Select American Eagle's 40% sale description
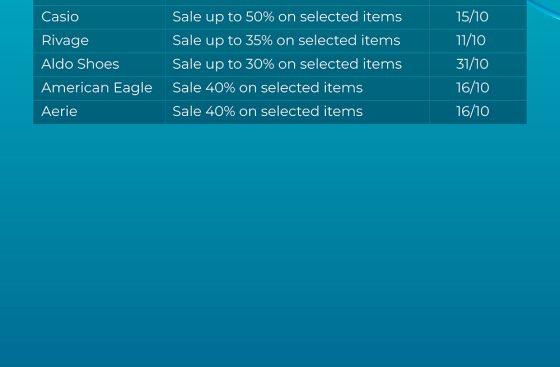The height and width of the screenshot is (367, 560). [268, 88]
